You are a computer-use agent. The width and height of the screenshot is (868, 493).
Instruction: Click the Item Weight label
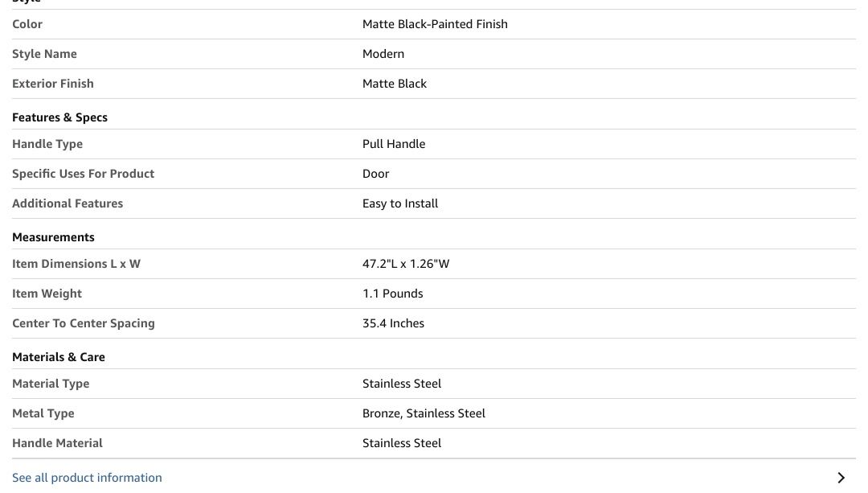click(x=47, y=294)
